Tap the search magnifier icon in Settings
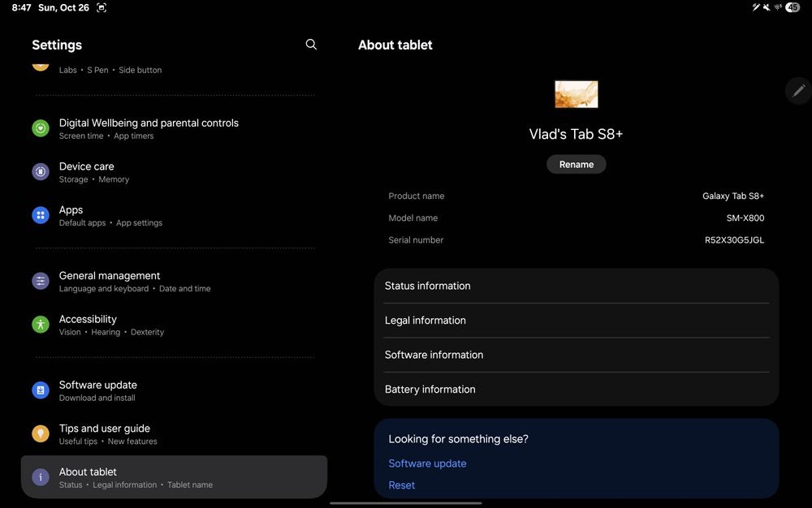 pos(311,45)
